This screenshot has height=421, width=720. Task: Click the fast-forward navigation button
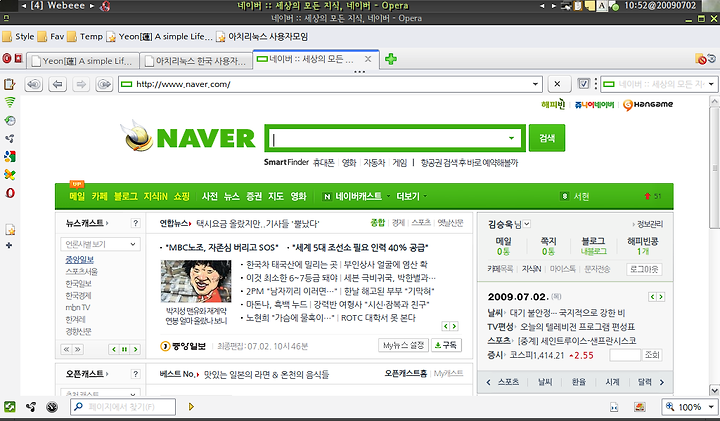[x=104, y=84]
